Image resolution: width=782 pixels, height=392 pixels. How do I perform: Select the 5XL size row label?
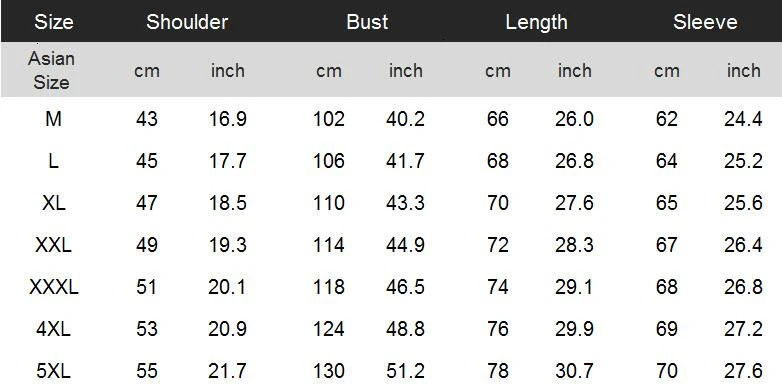53,371
